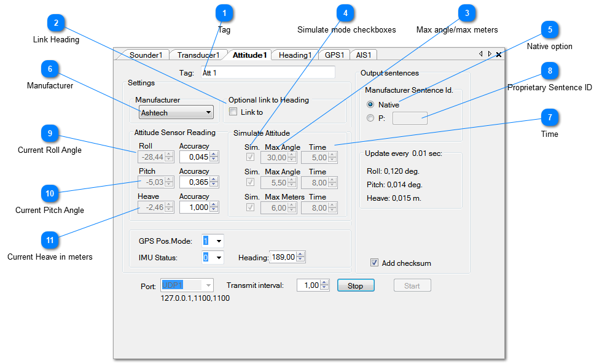
Task: Close the tab panel with the X icon
Action: tap(499, 55)
